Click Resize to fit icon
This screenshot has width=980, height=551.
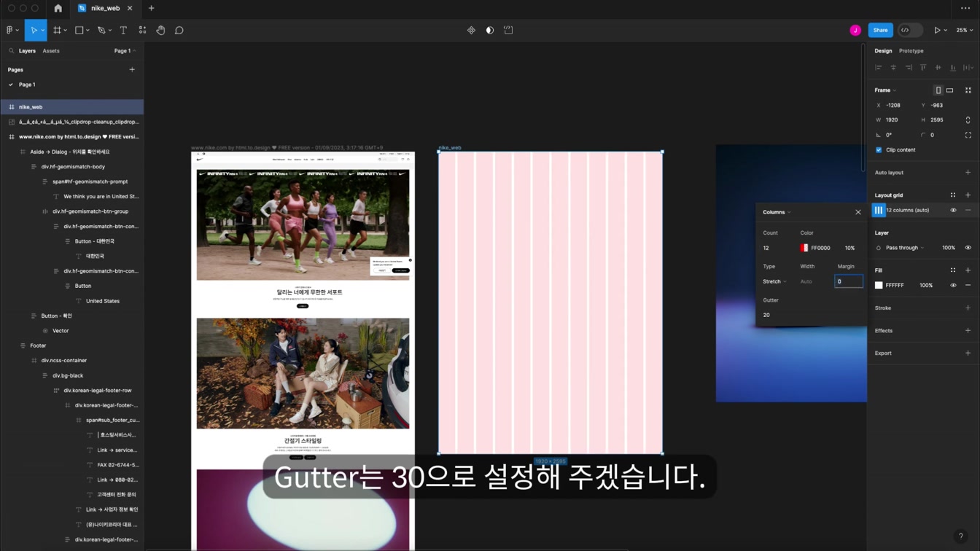coord(968,90)
